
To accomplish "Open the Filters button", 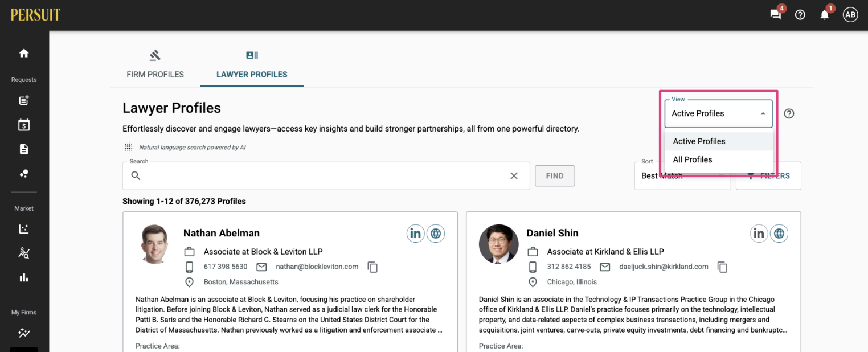I will (768, 176).
